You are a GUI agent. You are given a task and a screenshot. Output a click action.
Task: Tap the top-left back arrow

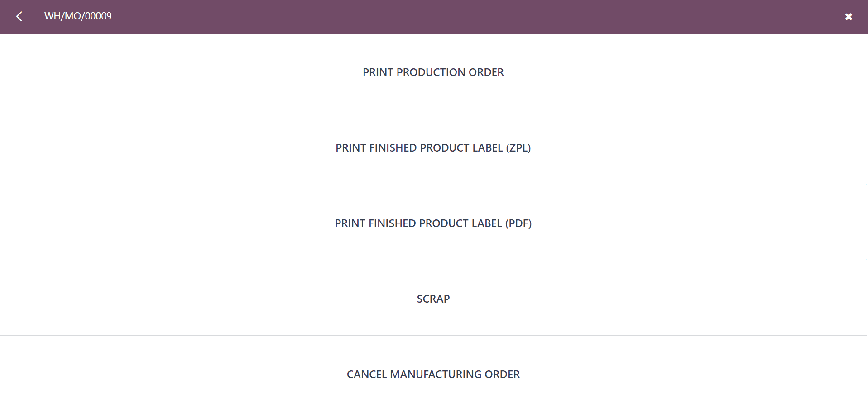click(19, 17)
